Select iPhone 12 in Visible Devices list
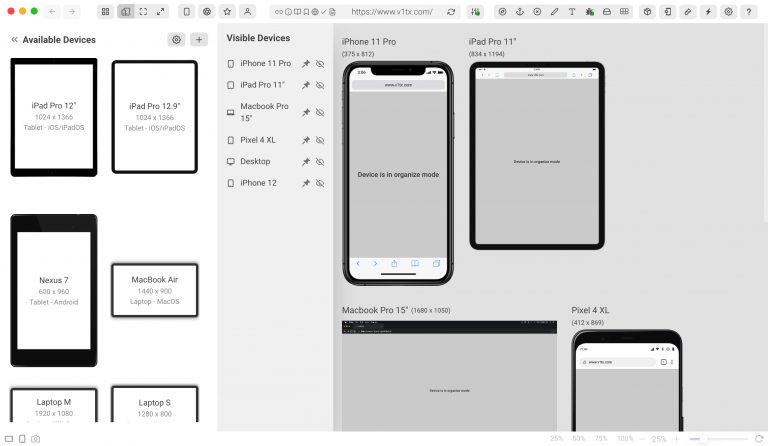 click(x=258, y=183)
